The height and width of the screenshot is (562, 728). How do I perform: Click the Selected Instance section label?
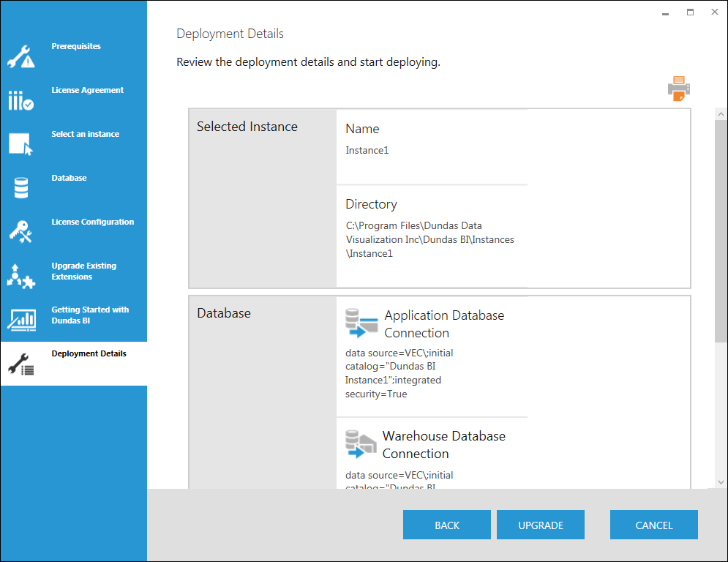click(x=247, y=127)
